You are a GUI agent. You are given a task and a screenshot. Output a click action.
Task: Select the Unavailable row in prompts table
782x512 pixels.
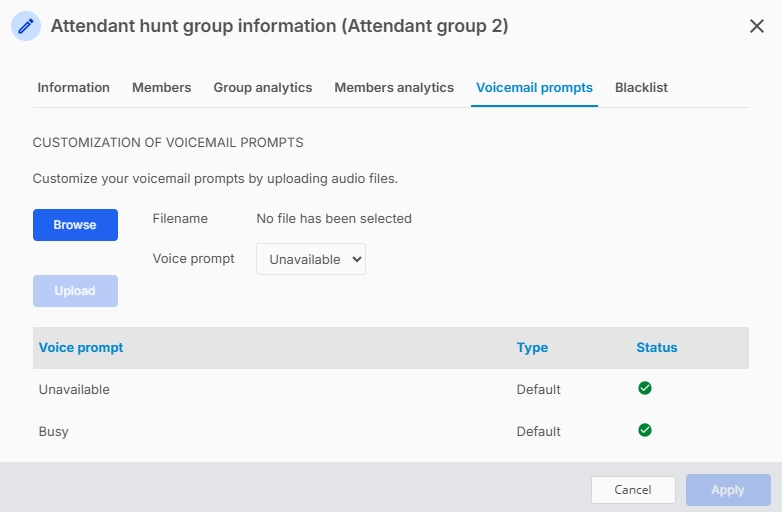[x=391, y=389]
